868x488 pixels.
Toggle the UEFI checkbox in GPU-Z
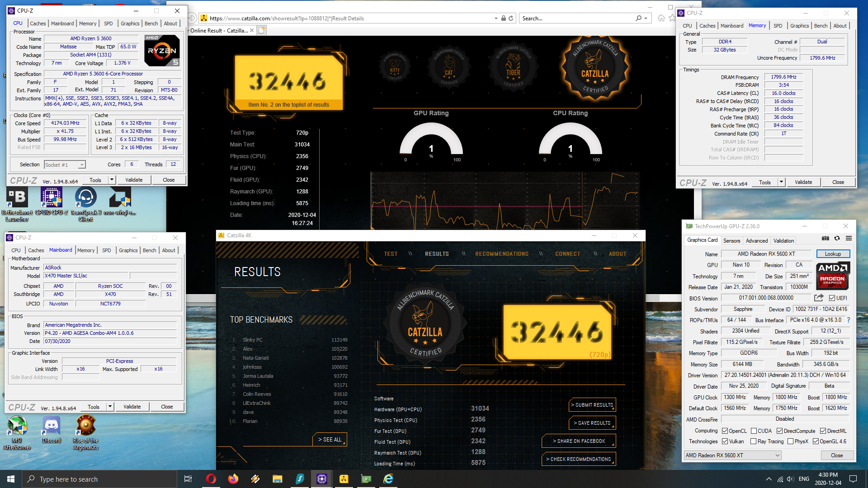(832, 298)
